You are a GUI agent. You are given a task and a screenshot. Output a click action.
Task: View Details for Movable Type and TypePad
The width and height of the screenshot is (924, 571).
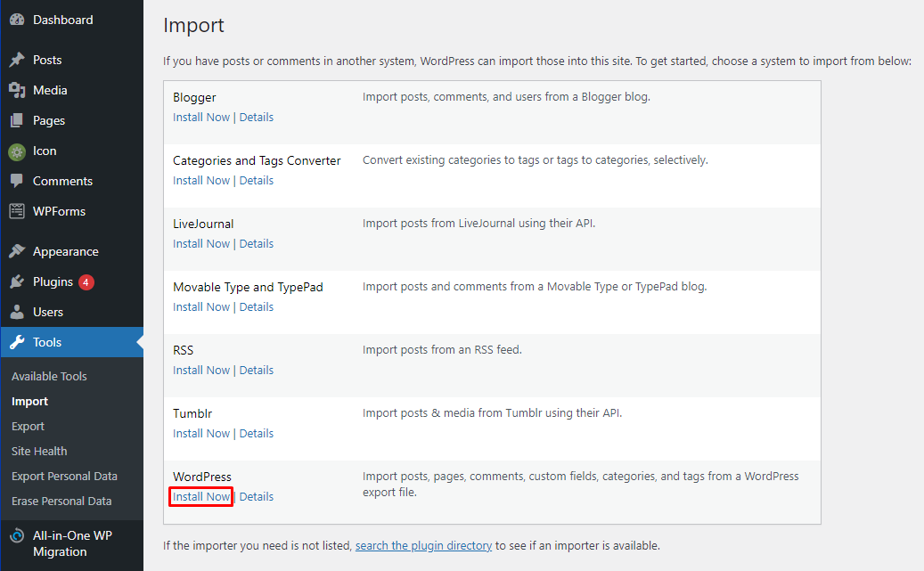click(x=257, y=307)
